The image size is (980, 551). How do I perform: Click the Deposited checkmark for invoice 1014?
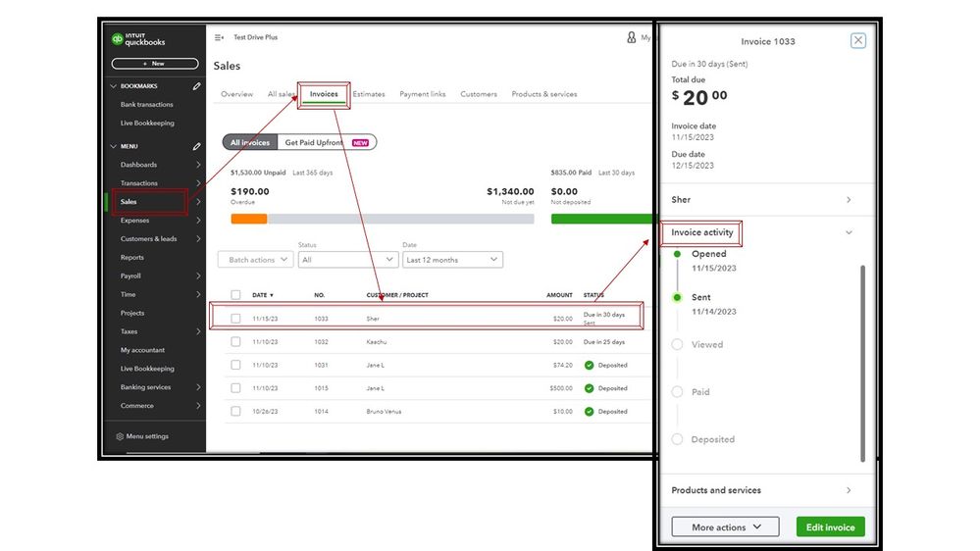pyautogui.click(x=589, y=412)
